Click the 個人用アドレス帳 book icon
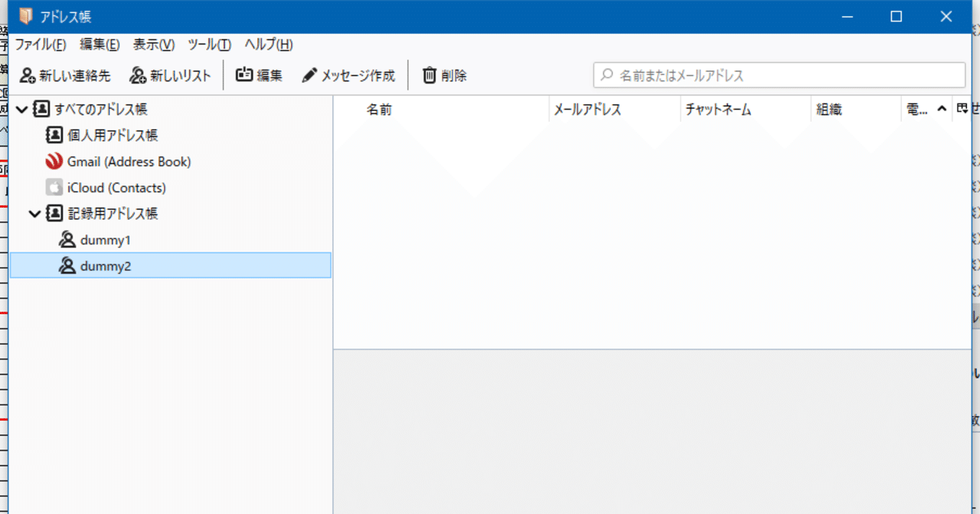This screenshot has width=980, height=514. point(54,136)
